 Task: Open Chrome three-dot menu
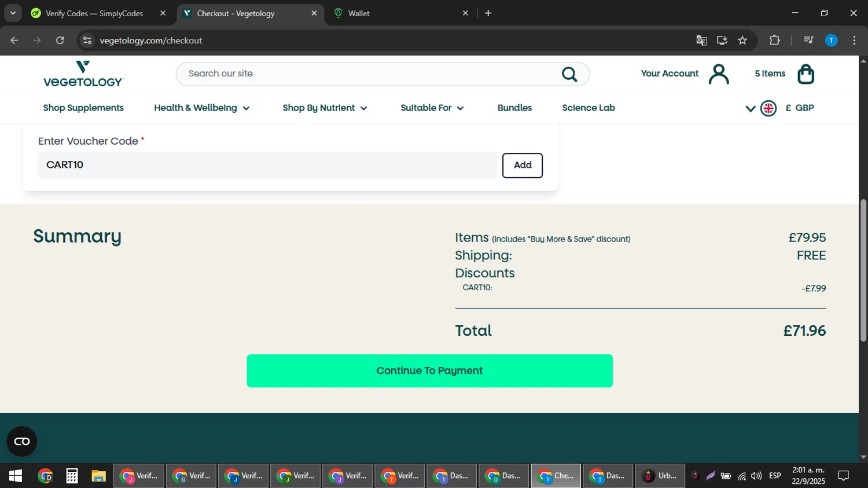tap(855, 41)
